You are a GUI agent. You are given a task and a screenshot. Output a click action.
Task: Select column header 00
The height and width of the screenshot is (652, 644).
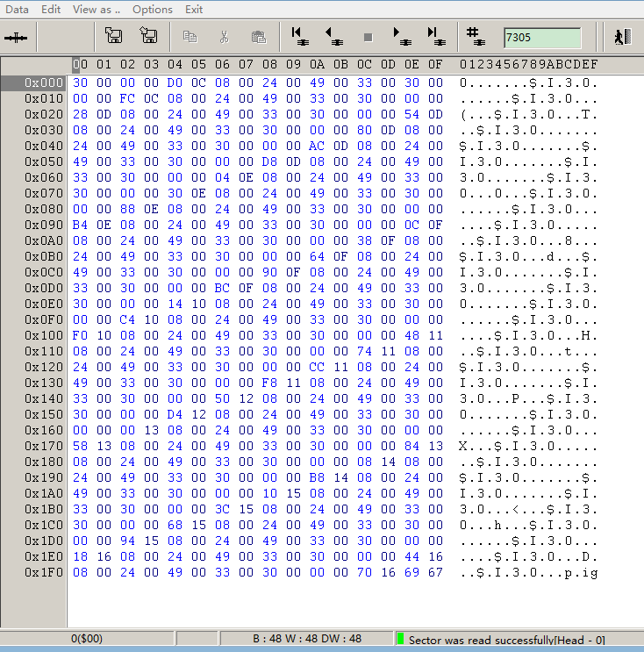(80, 64)
